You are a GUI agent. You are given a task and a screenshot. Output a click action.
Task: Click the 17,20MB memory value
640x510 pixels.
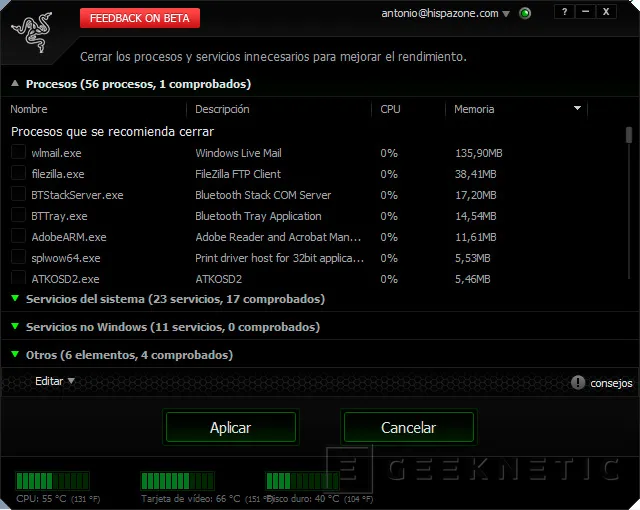click(x=476, y=195)
